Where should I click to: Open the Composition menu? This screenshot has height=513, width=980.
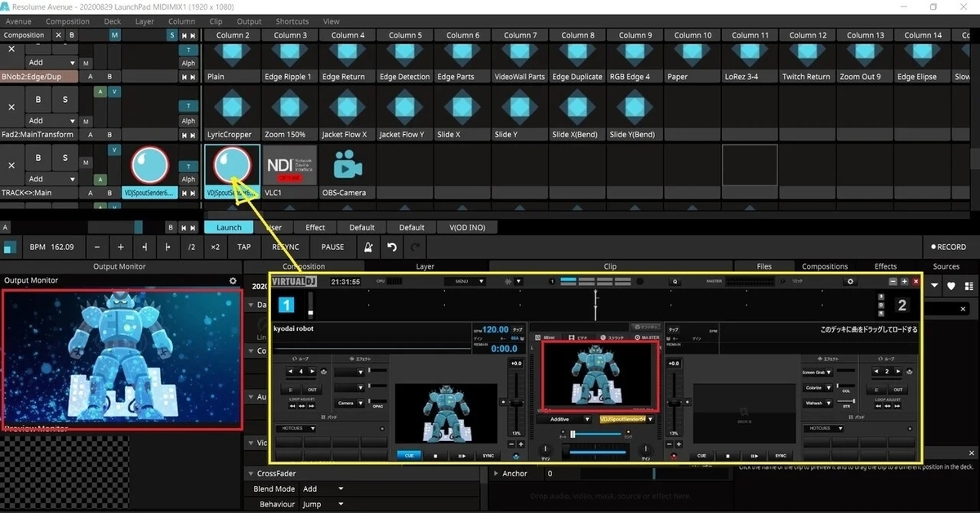[x=68, y=21]
